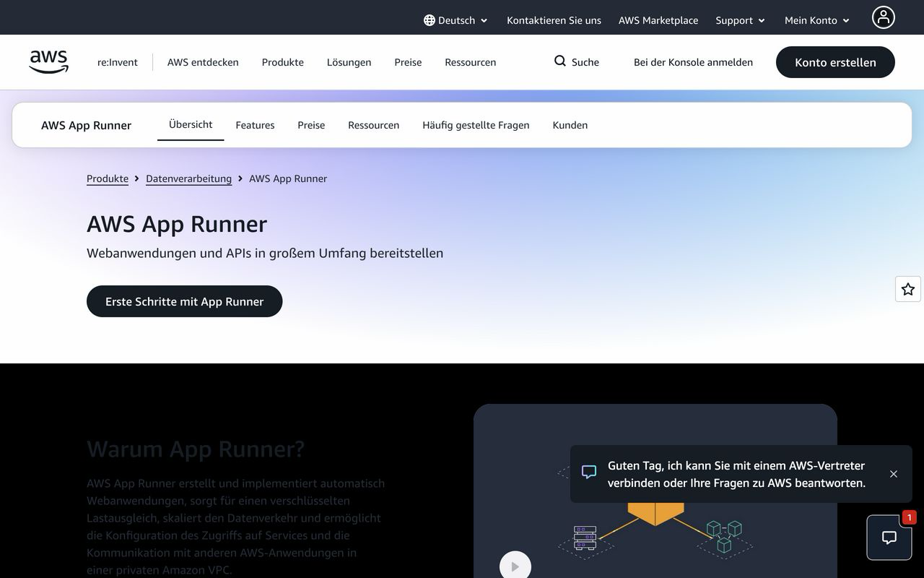Bookmark page with the star icon

[x=908, y=289]
